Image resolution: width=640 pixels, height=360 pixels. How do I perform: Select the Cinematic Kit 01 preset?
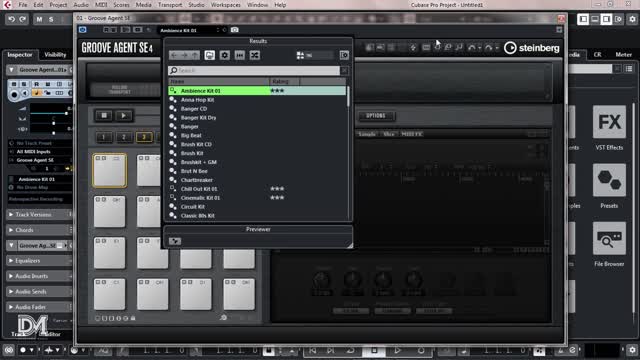point(257,198)
